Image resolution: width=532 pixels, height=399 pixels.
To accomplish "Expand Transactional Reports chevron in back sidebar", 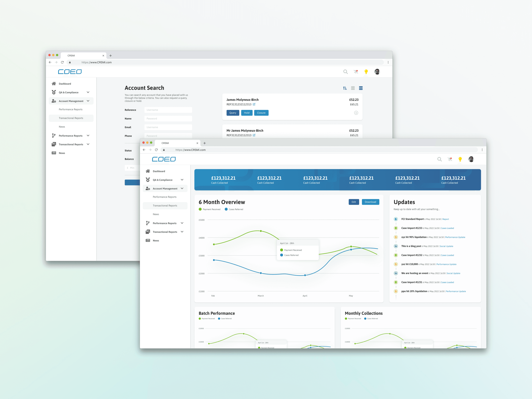I will [88, 144].
